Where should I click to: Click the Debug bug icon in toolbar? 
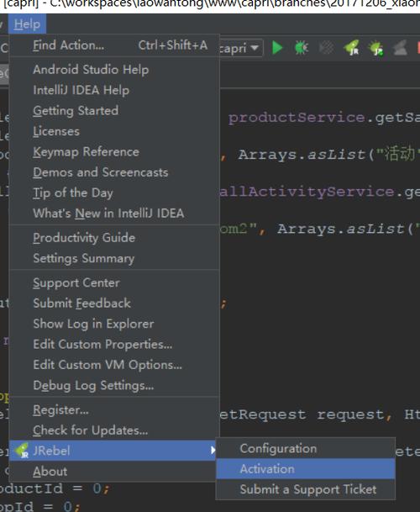click(302, 48)
